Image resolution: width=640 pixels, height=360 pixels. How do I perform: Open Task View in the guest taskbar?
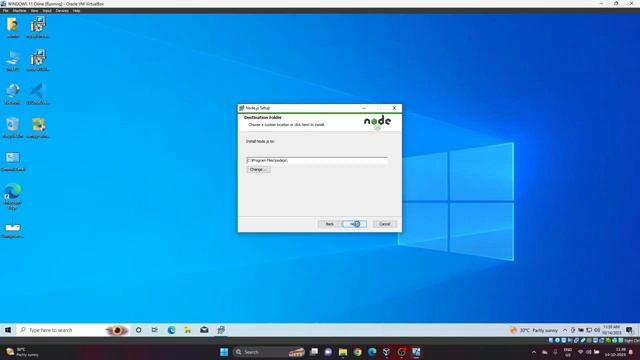154,330
